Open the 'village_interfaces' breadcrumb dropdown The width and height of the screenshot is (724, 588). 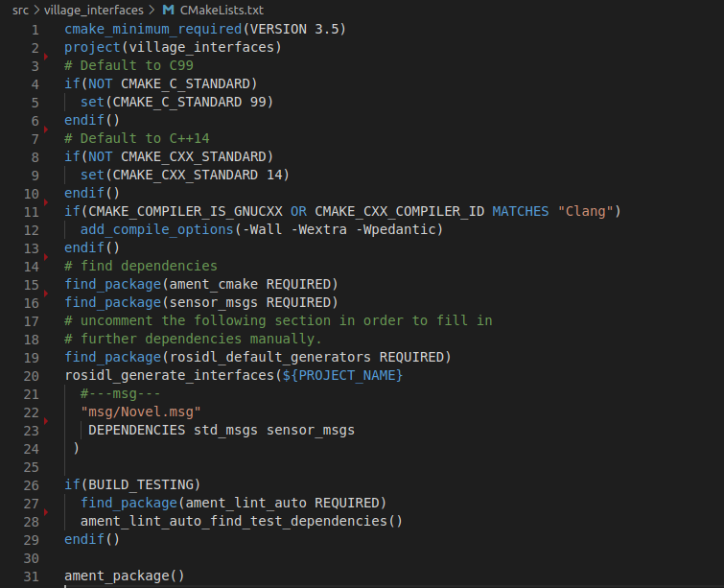92,10
